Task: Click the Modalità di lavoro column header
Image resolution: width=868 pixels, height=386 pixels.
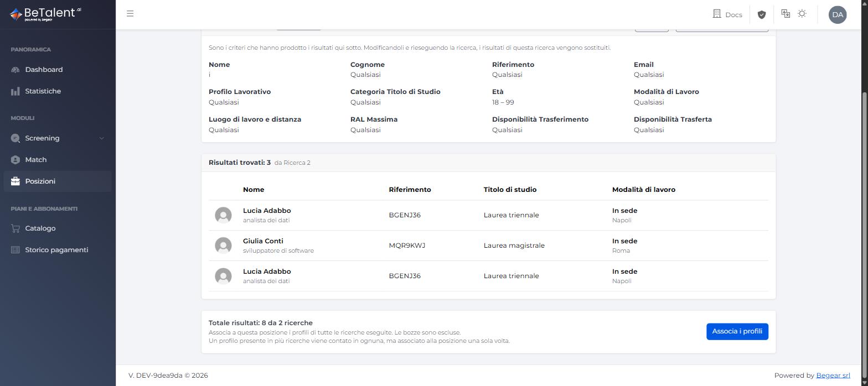Action: click(644, 190)
